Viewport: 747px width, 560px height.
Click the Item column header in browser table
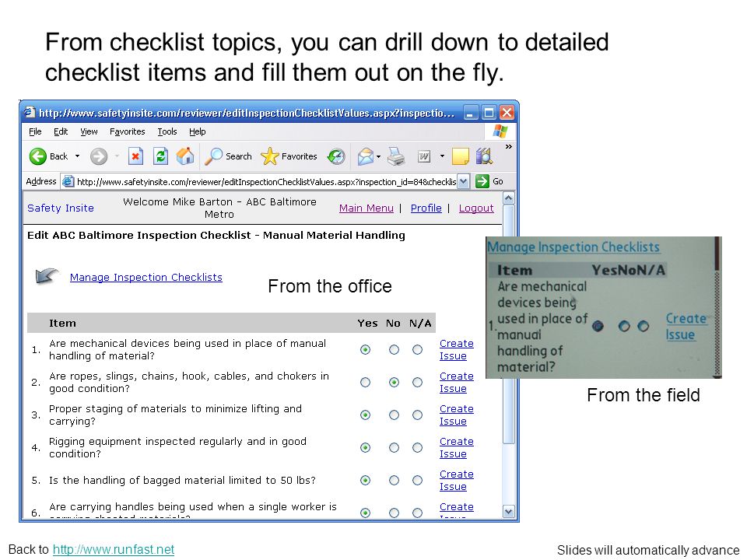pos(62,324)
